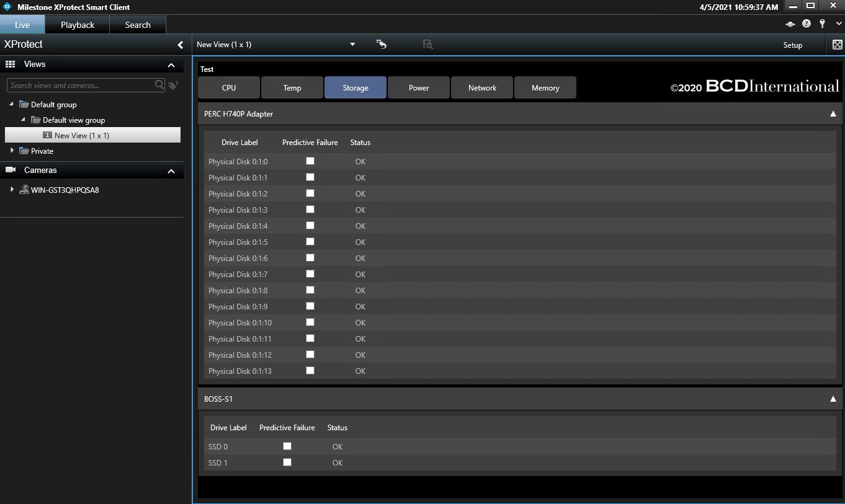Image resolution: width=845 pixels, height=504 pixels.
Task: Expand the Private folder node
Action: [12, 151]
